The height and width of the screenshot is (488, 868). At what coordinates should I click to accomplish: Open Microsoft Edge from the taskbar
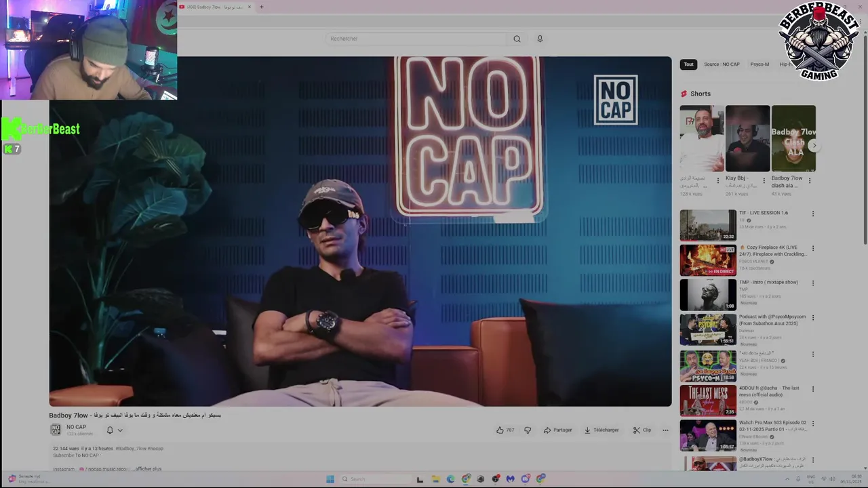pos(451,479)
